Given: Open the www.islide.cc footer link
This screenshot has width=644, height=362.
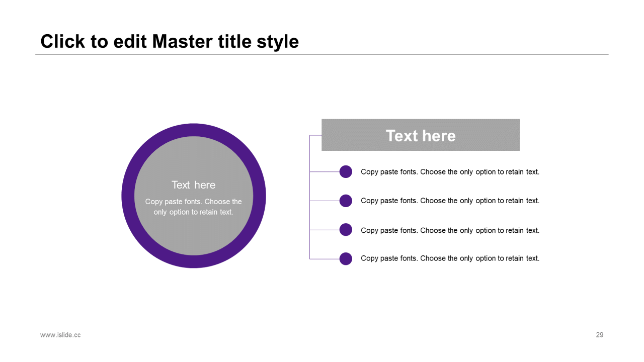Looking at the screenshot, I should [60, 335].
